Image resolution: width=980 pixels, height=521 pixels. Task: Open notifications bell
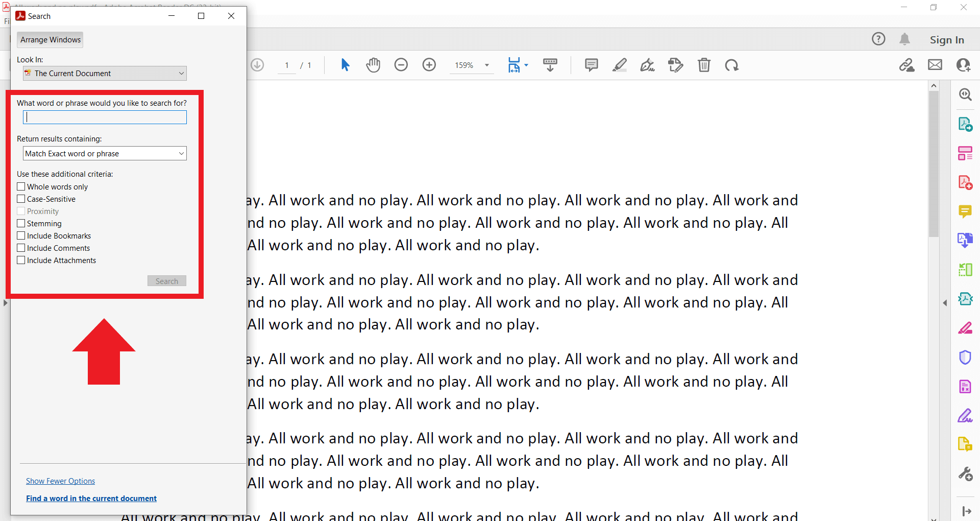coord(905,39)
